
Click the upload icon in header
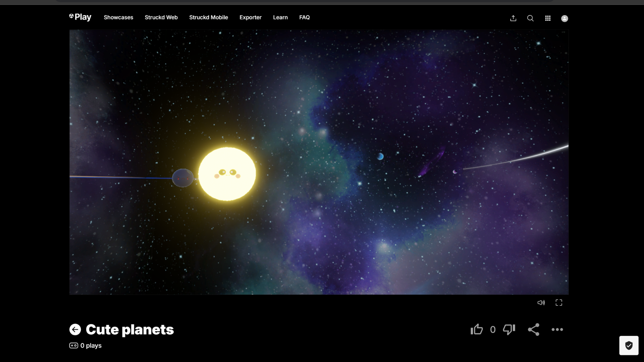coord(513,18)
